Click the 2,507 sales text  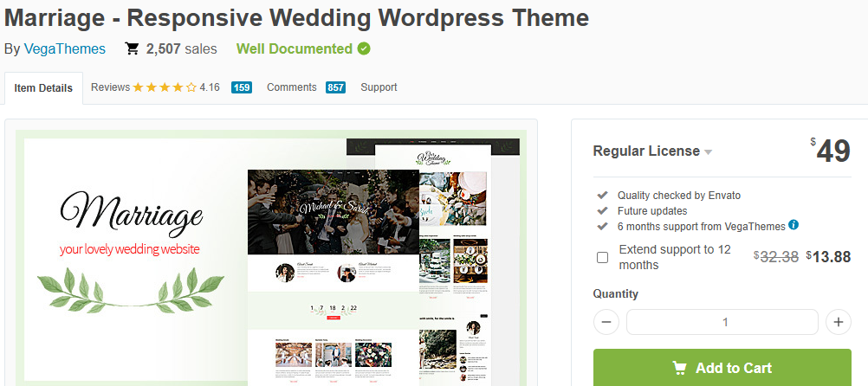pos(182,48)
